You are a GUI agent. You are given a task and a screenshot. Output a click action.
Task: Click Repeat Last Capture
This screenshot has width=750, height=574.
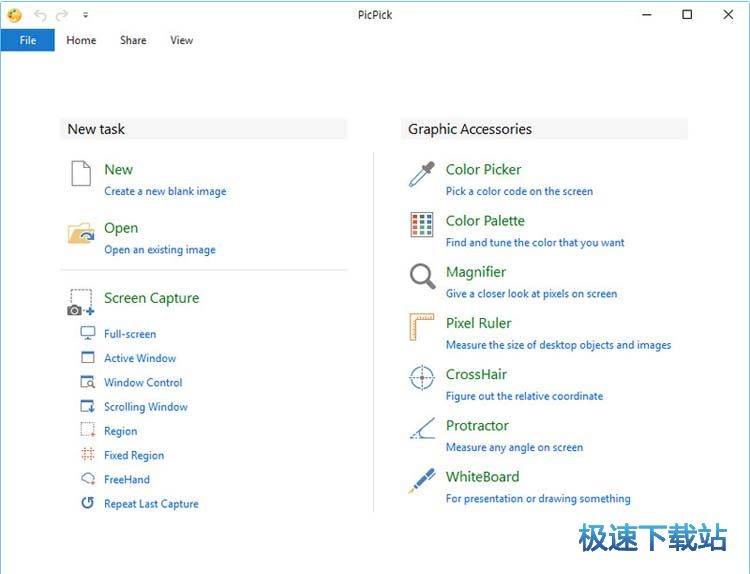tap(151, 504)
